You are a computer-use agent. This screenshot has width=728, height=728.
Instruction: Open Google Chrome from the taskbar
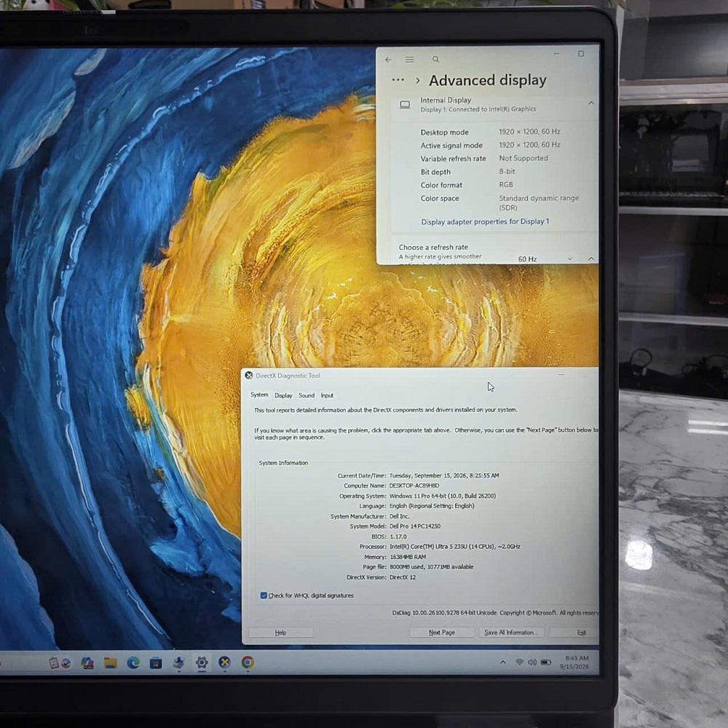pos(248,662)
